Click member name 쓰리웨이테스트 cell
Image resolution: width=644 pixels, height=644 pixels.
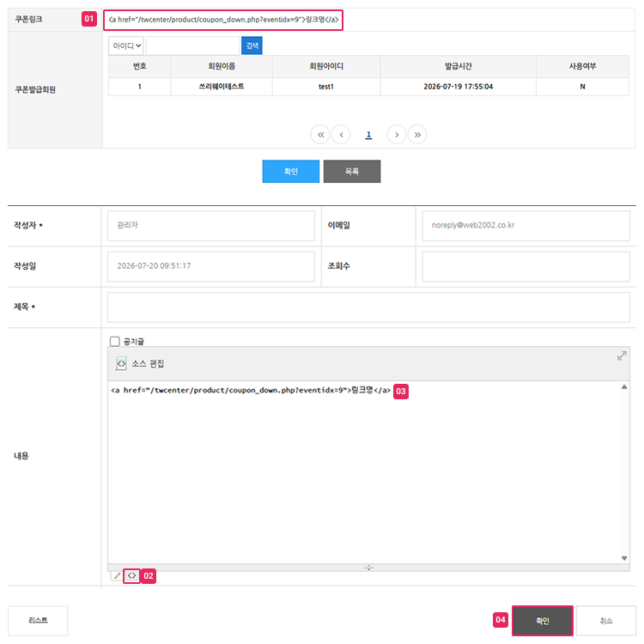pos(222,86)
